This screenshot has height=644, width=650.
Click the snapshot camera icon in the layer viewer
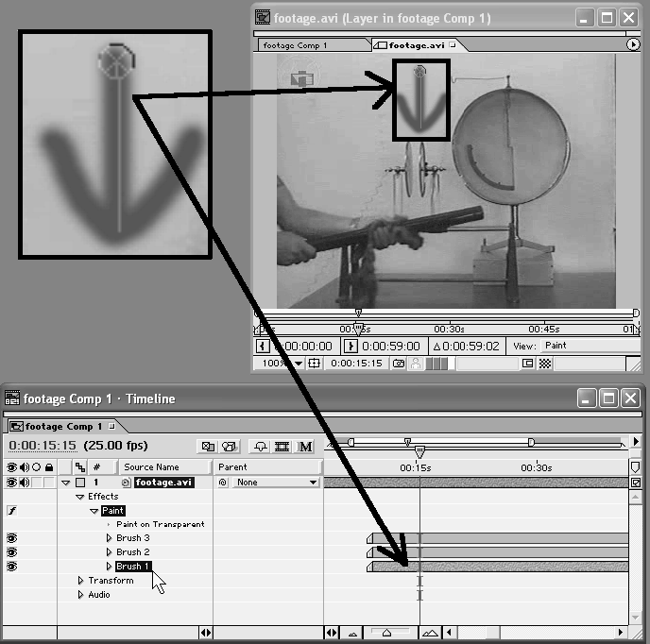click(399, 363)
